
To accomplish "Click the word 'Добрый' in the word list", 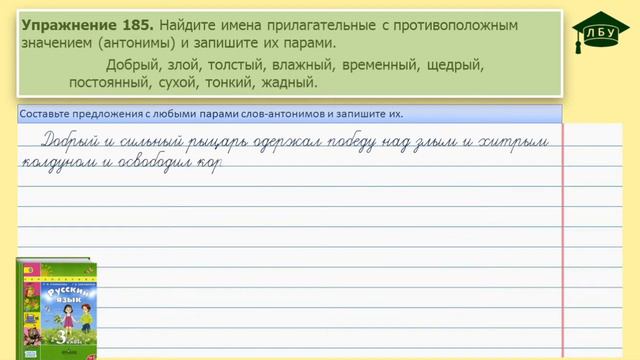I will click(133, 65).
